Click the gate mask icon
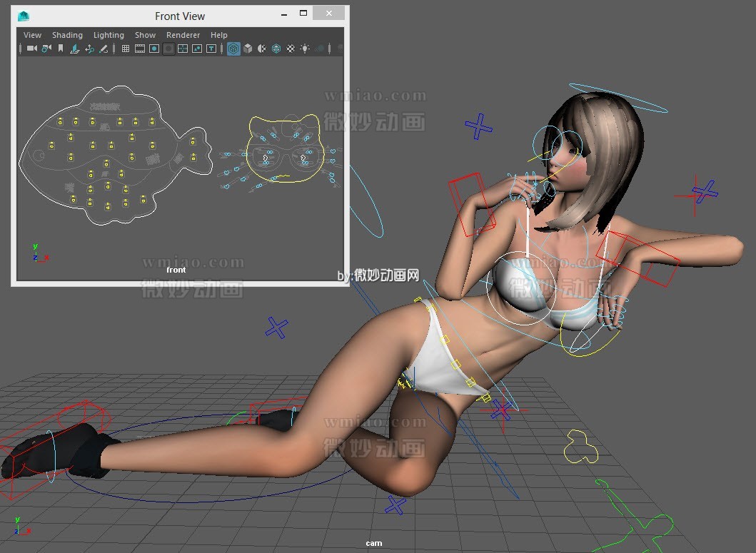Screen dimensions: 756x553 (168, 49)
